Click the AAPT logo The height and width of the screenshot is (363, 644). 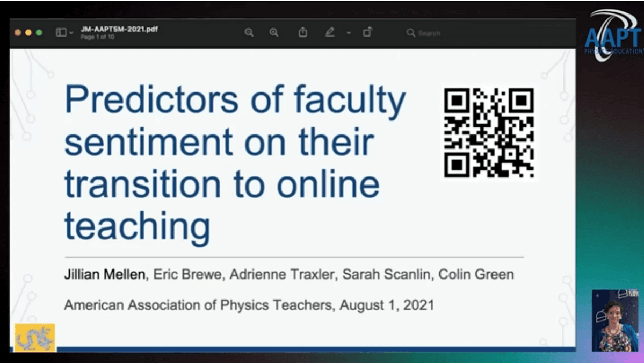613,36
